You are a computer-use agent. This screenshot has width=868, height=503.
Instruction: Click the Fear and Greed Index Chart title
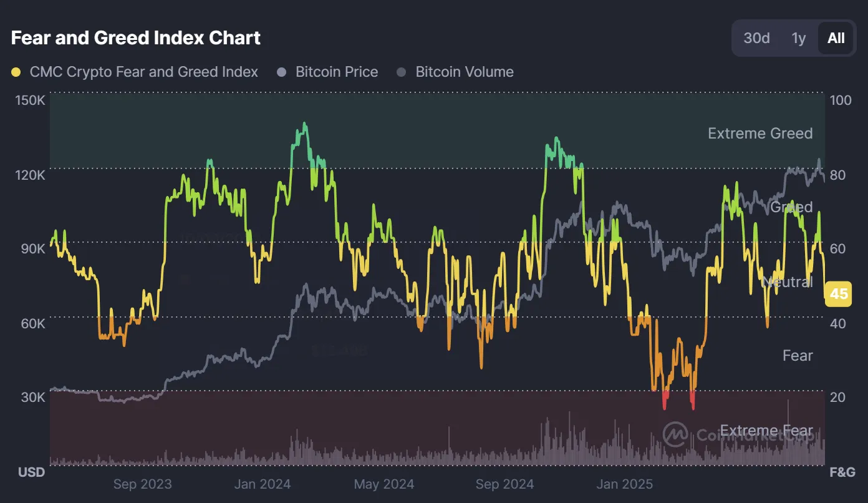point(136,38)
